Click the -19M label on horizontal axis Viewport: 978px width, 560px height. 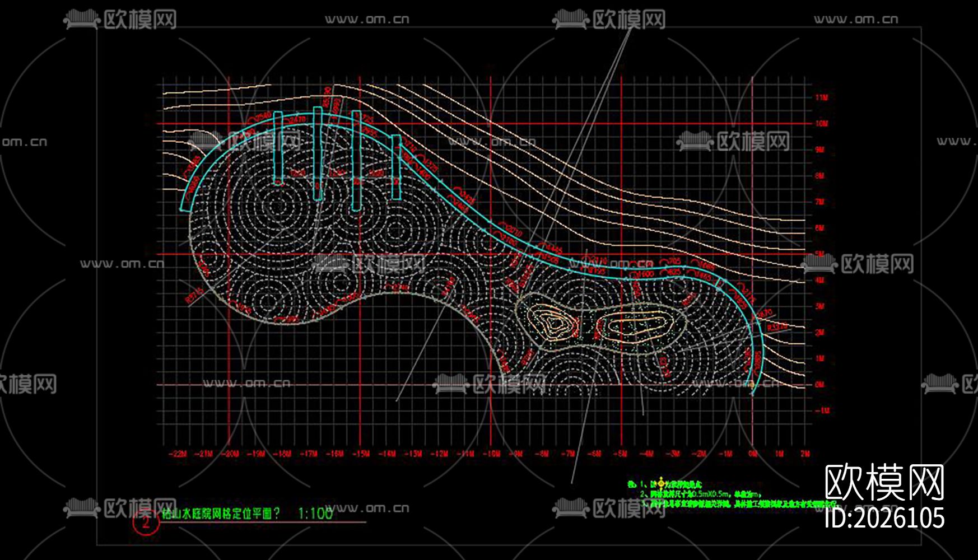point(256,454)
